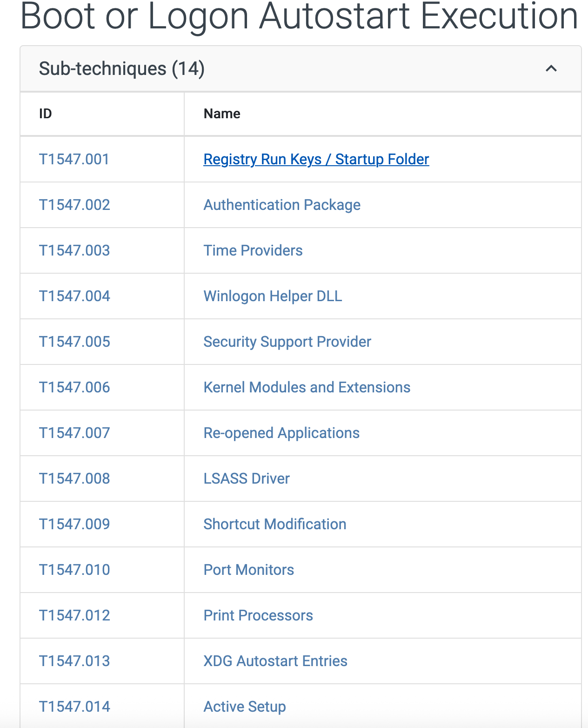Open the Security Support Provider link
The image size is (588, 728).
[287, 342]
